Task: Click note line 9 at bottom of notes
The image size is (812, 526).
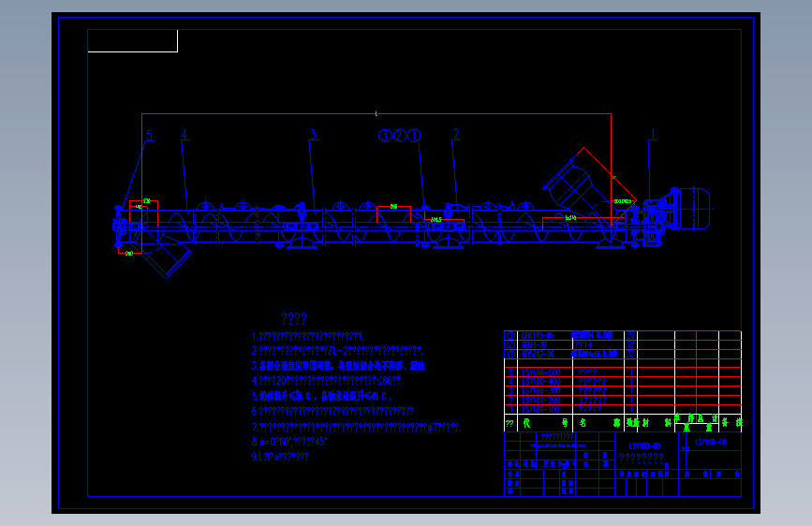Action: coord(281,457)
